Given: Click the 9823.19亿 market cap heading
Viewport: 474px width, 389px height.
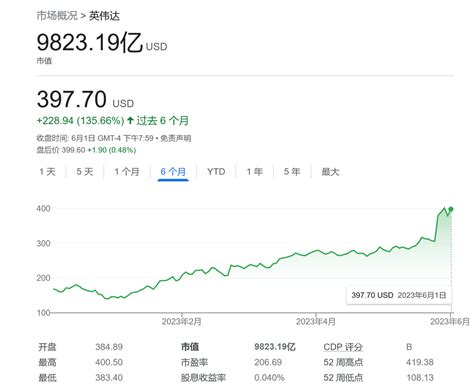Looking at the screenshot, I should coord(90,43).
